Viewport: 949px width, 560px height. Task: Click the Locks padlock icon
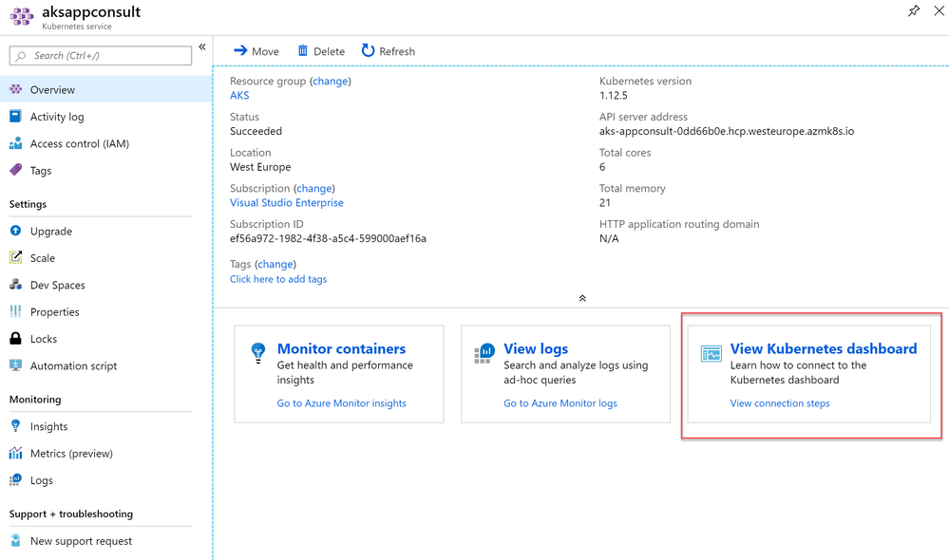(x=16, y=339)
